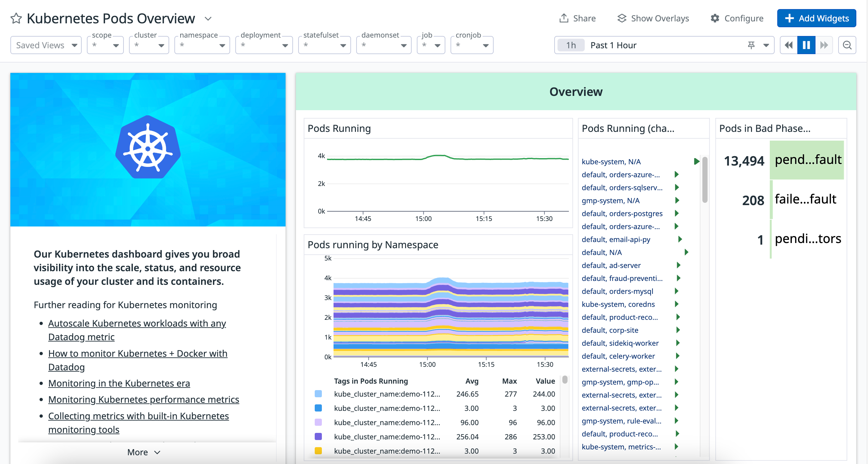The height and width of the screenshot is (464, 868).
Task: Click the zoom out magnifier icon
Action: pos(847,45)
